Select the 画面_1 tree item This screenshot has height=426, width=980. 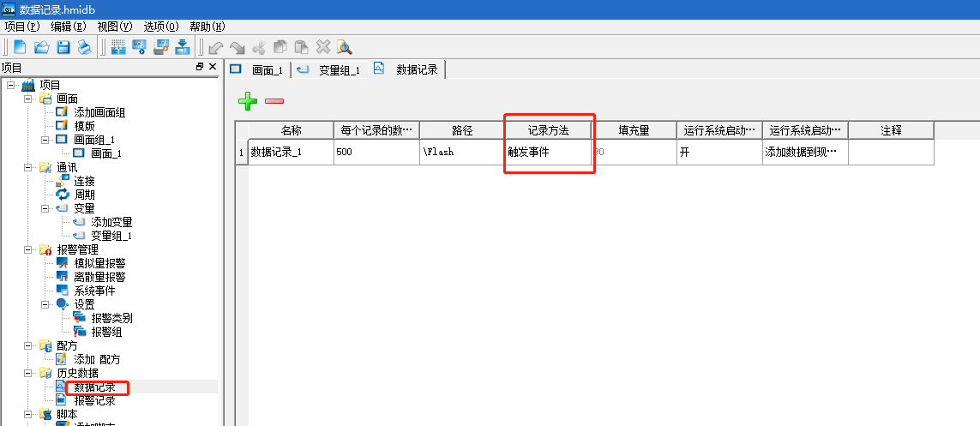pos(106,153)
